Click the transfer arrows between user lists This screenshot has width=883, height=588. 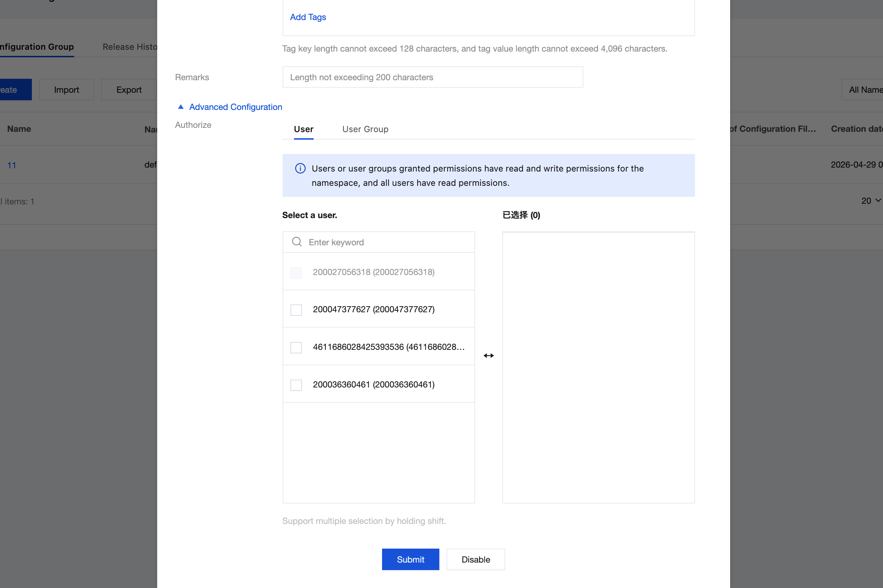coord(488,356)
